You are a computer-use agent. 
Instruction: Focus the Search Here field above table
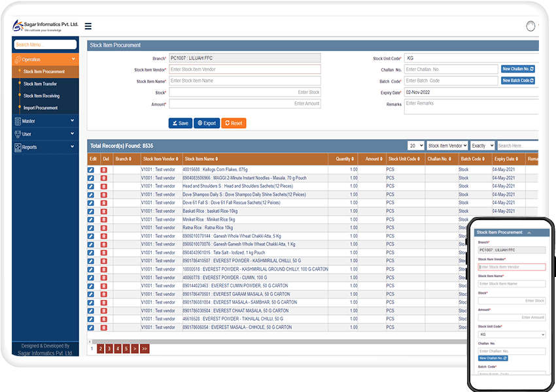pos(517,146)
